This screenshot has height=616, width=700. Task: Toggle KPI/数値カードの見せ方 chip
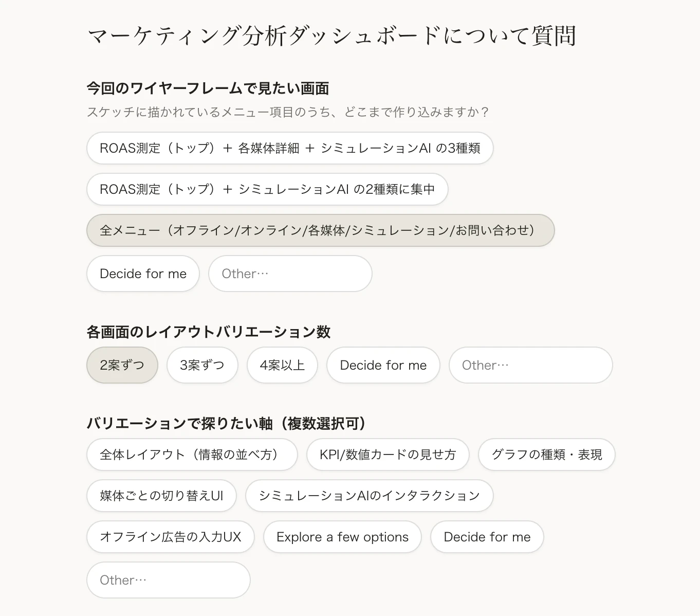pyautogui.click(x=388, y=455)
